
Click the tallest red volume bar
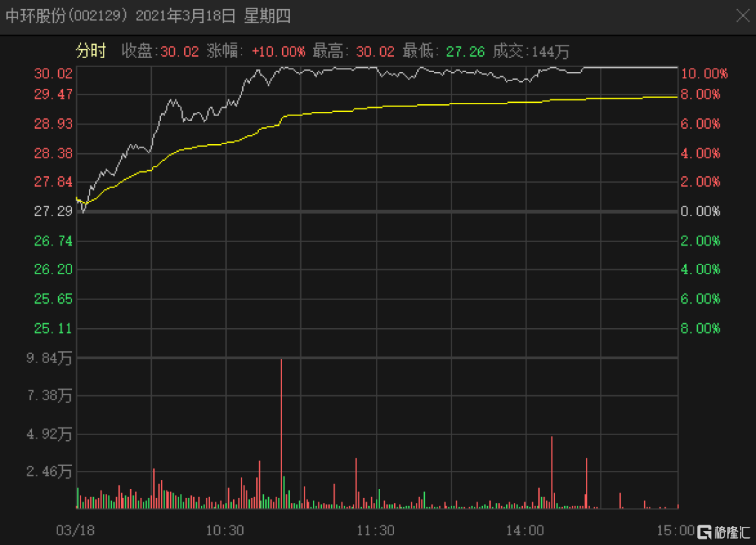(x=281, y=434)
